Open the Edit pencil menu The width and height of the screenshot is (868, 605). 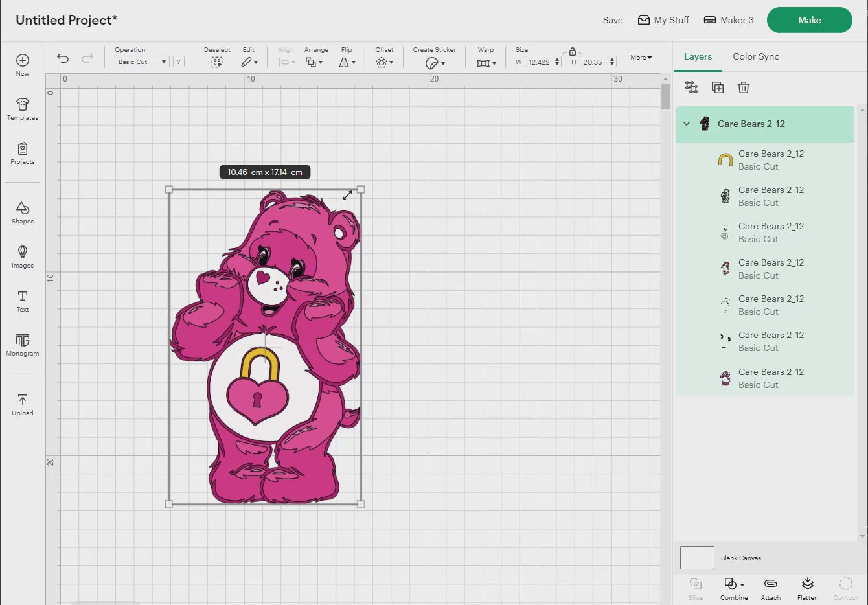tap(249, 62)
